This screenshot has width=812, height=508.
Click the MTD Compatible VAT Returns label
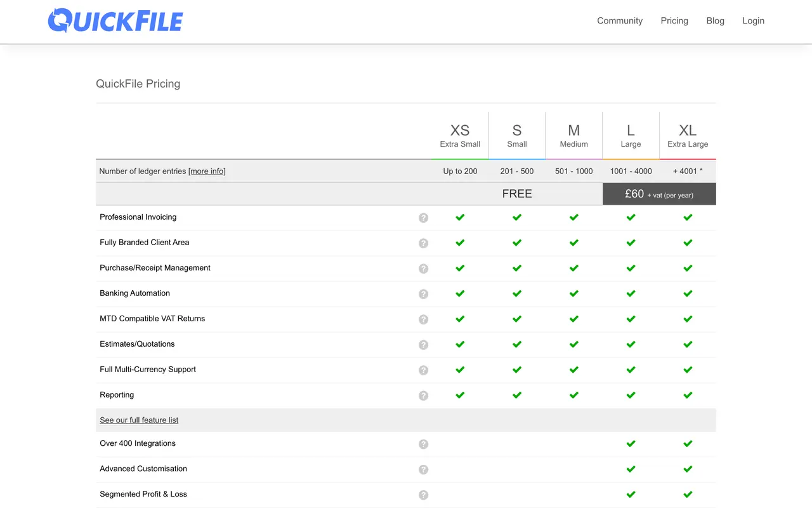pos(152,319)
